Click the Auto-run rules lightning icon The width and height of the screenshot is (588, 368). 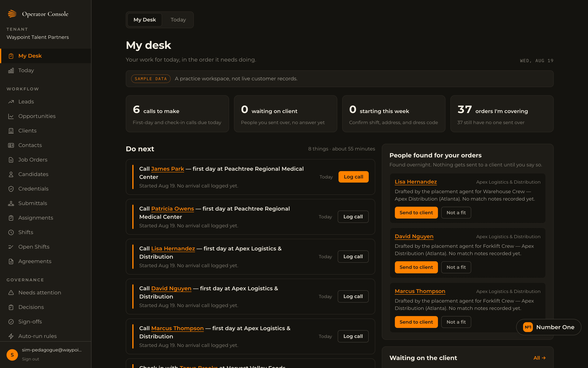point(11,336)
